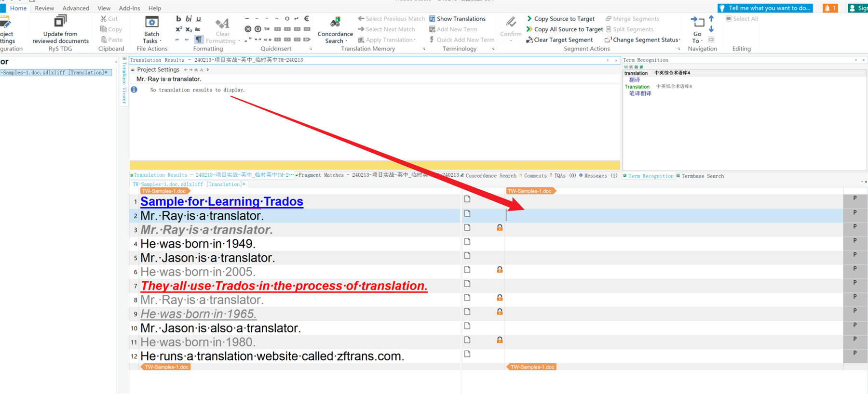Open Change Segment Status dropdown

(x=642, y=40)
